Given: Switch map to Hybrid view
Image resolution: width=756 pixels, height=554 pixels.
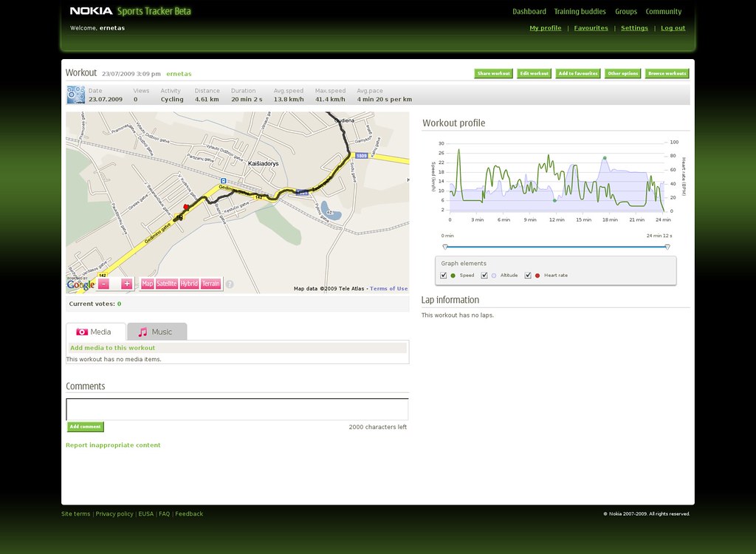Looking at the screenshot, I should coord(190,284).
